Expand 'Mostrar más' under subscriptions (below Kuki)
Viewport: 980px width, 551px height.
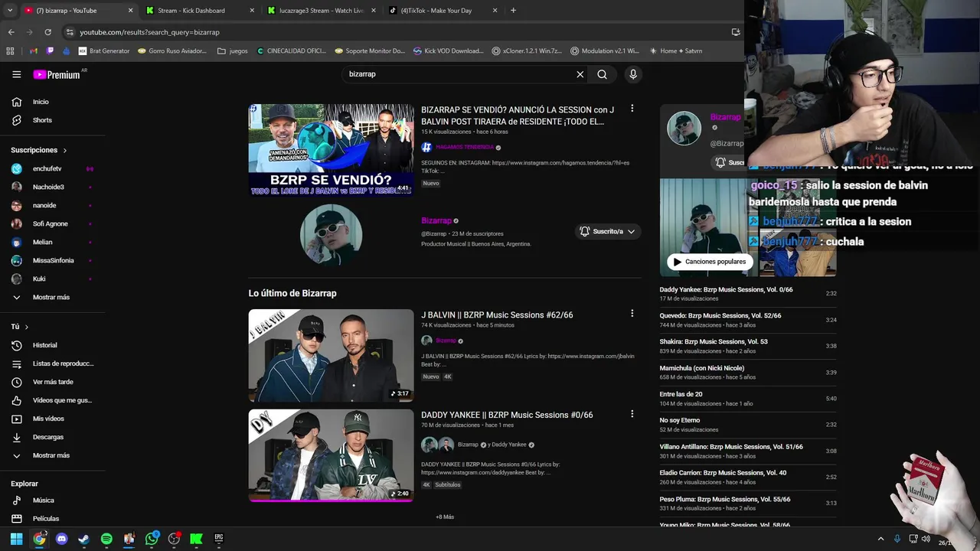point(52,297)
